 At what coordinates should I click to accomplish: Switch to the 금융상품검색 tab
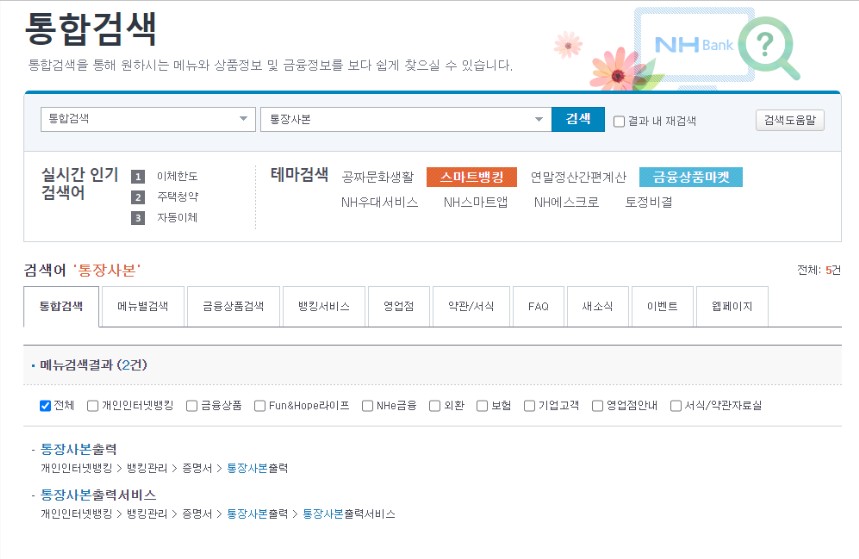coord(233,306)
